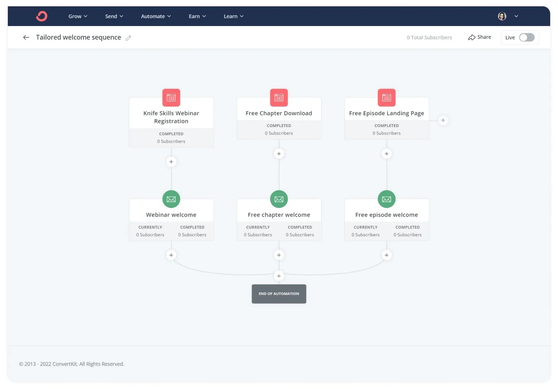
Task: Click the plus above End of Automation
Action: click(279, 276)
